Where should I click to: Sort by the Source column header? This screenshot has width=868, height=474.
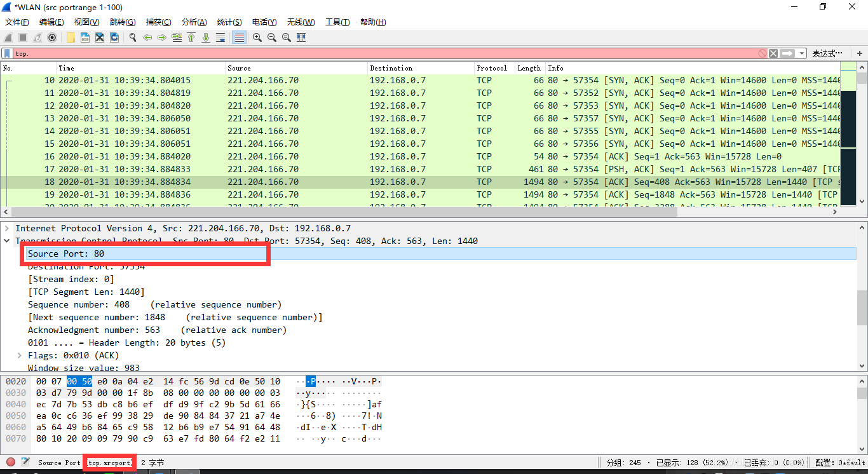pyautogui.click(x=296, y=68)
